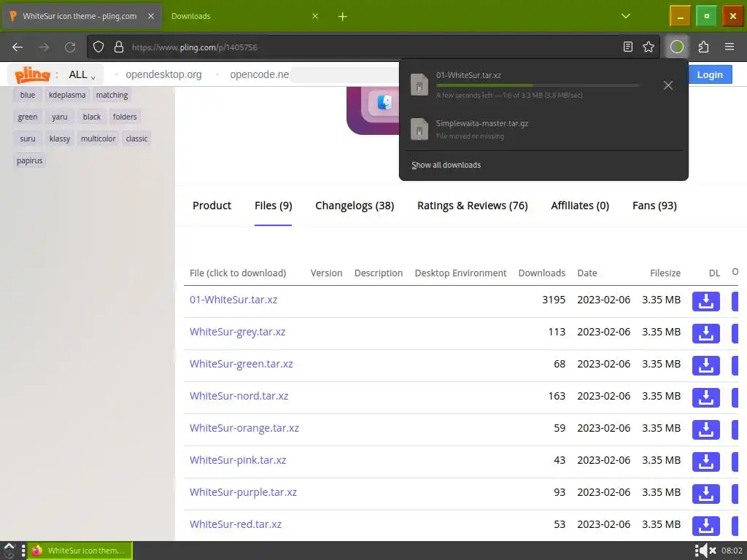Click the muted volume icon in system tray
The height and width of the screenshot is (560, 747).
705,551
